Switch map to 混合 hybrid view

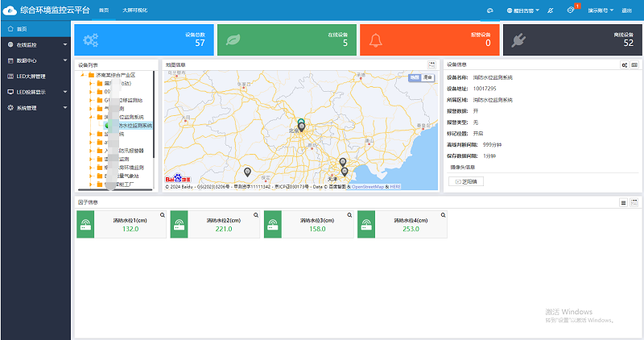pyautogui.click(x=427, y=77)
